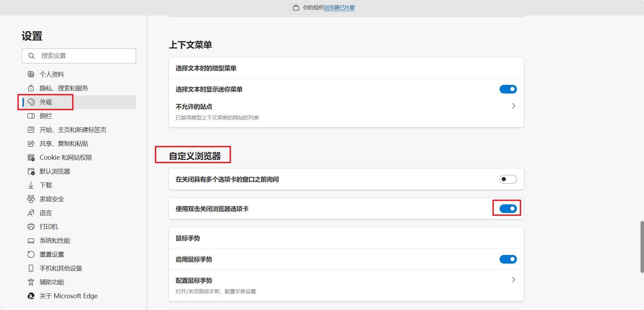Open 语言 settings page

pyautogui.click(x=79, y=213)
